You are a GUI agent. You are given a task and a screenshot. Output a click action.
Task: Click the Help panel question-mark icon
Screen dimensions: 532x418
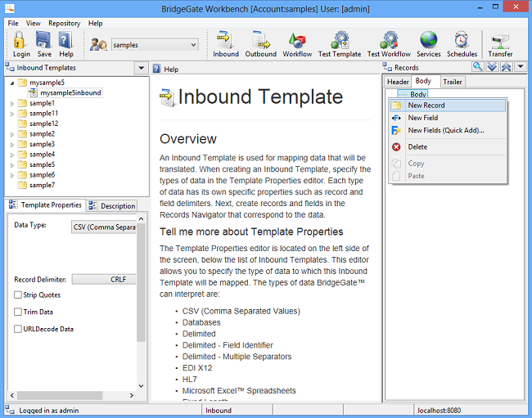coord(156,69)
